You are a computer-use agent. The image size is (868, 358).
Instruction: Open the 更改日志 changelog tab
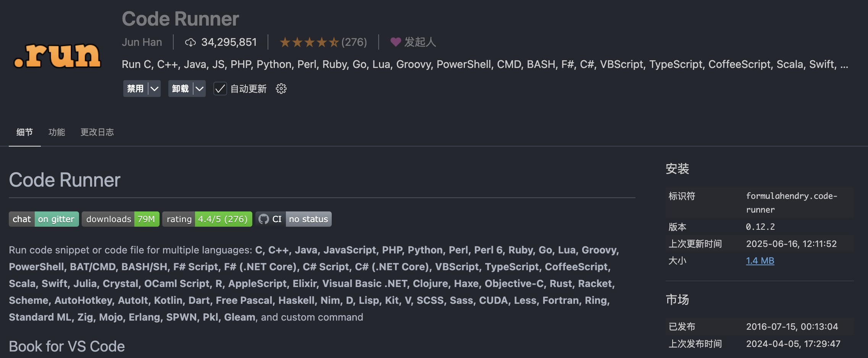[97, 132]
